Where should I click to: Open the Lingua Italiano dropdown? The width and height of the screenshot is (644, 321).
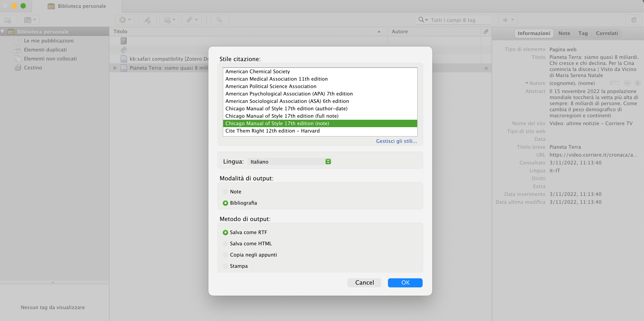pos(290,162)
